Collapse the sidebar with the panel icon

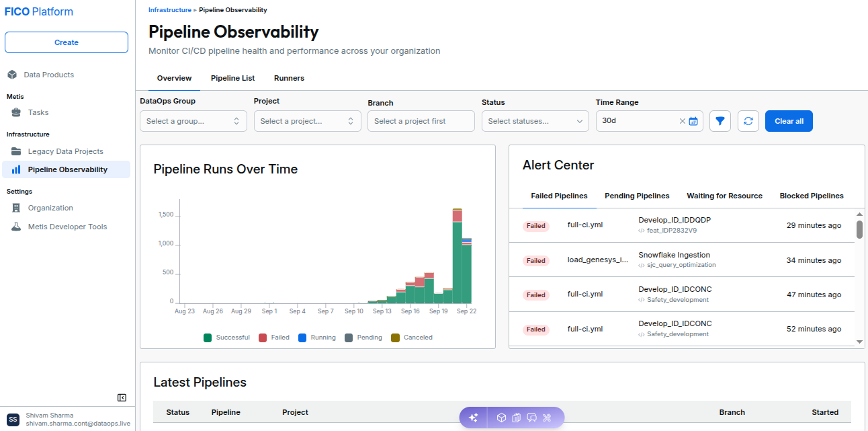pos(122,397)
